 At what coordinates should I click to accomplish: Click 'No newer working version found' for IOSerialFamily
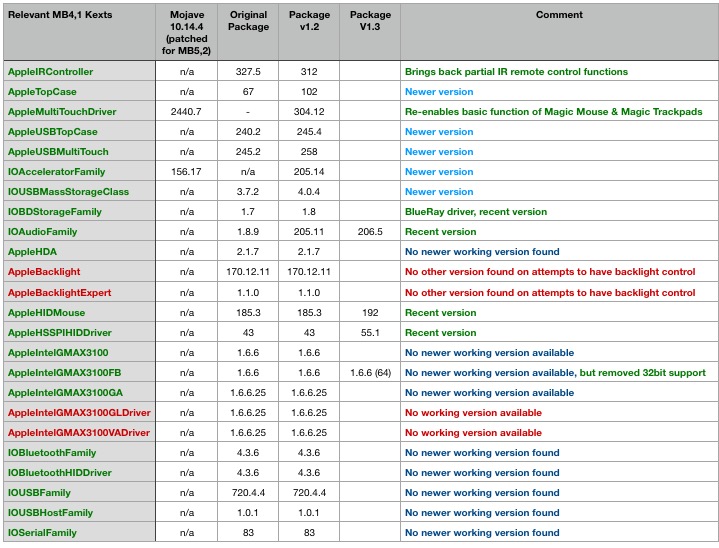click(482, 533)
